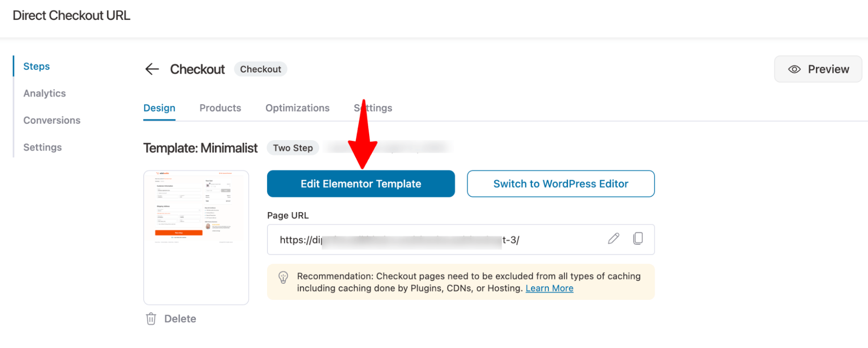This screenshot has width=868, height=348.
Task: Copy the page URL with the clipboard icon
Action: pyautogui.click(x=638, y=239)
